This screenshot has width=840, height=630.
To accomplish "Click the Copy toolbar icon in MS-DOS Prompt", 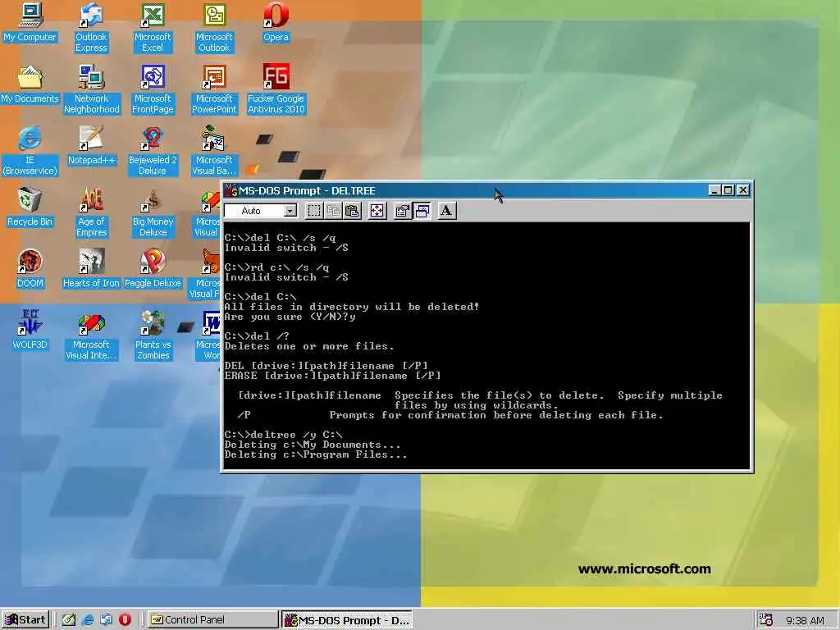I will (x=333, y=211).
